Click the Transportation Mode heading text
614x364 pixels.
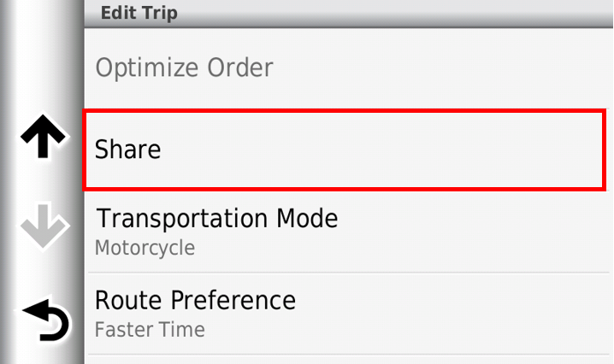click(x=217, y=220)
